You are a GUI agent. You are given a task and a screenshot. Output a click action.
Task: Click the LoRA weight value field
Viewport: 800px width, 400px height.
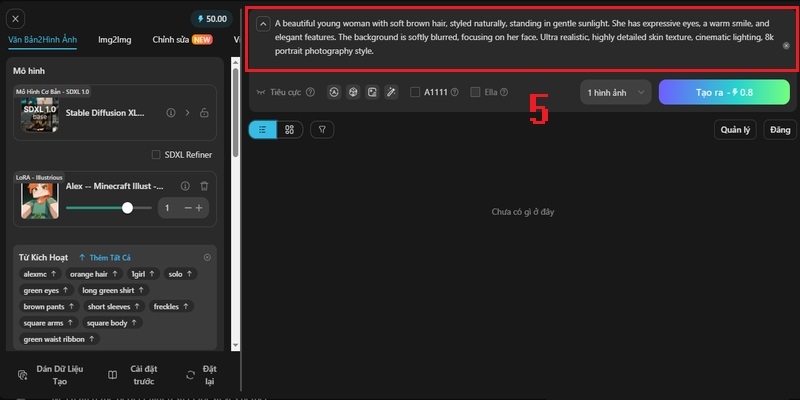[167, 208]
